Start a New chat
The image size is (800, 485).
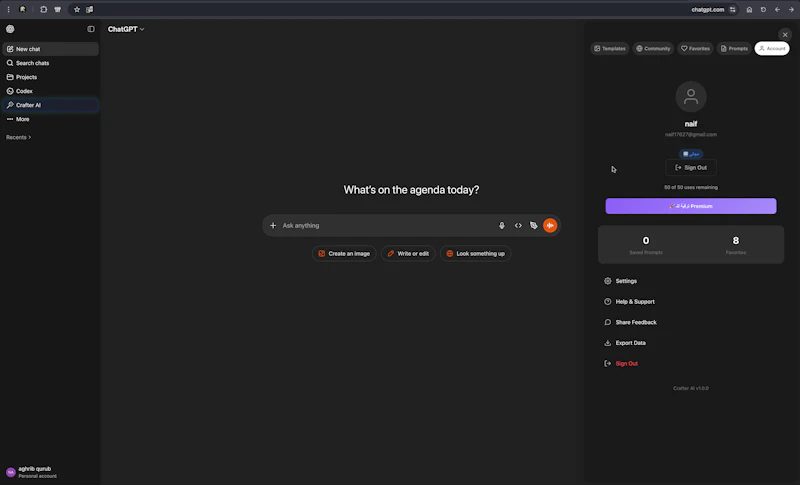[x=50, y=49]
